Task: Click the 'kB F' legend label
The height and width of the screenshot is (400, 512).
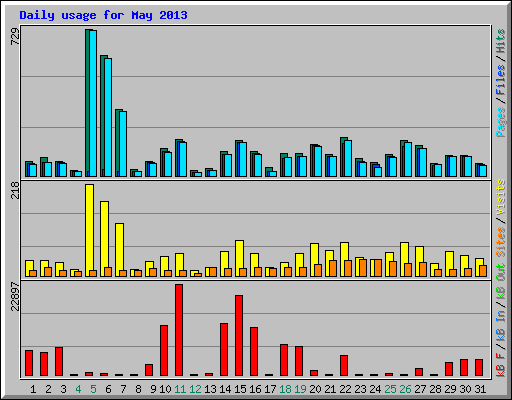Action: [x=501, y=365]
